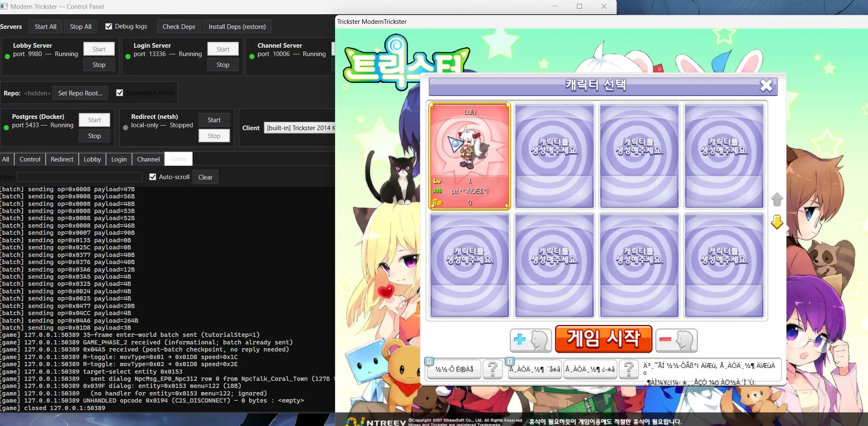Toggle the Debug logs checkbox
Viewport: 868px width, 426px height.
(x=109, y=26)
